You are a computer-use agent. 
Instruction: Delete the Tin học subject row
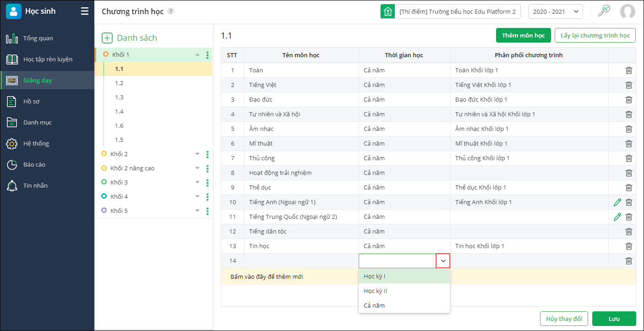click(628, 246)
